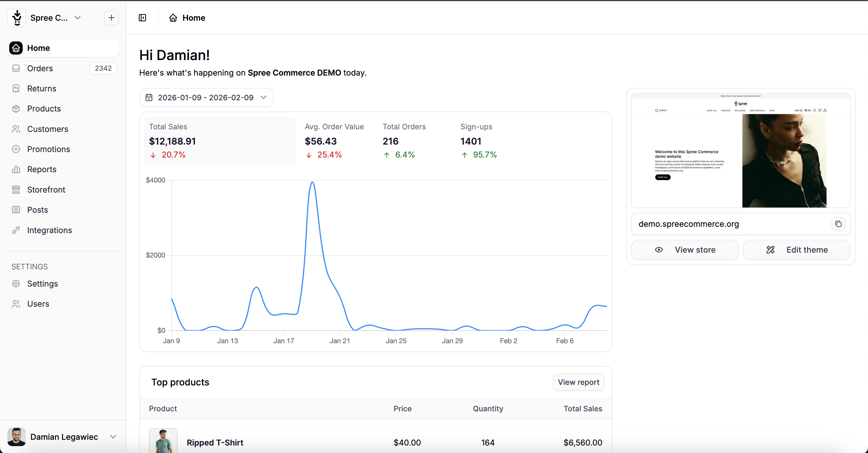Open Products in the sidebar
868x453 pixels.
44,109
